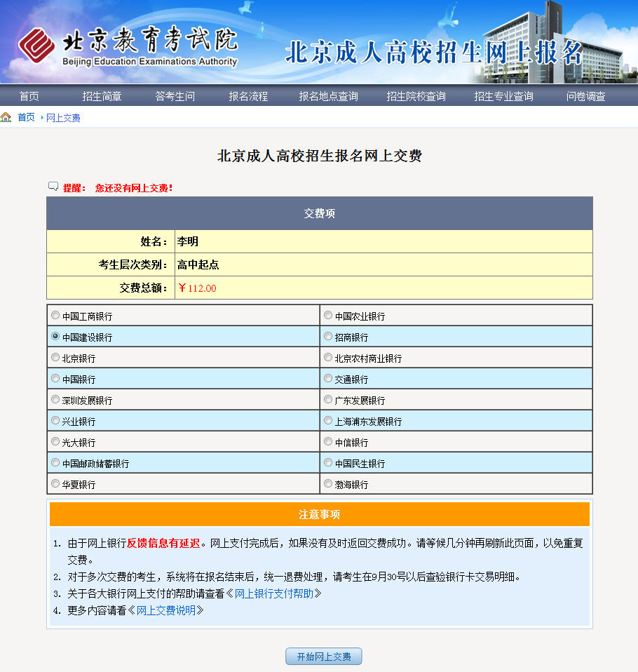Choose the 上海浦东发展银行 radio button
The image size is (638, 672).
[x=328, y=420]
